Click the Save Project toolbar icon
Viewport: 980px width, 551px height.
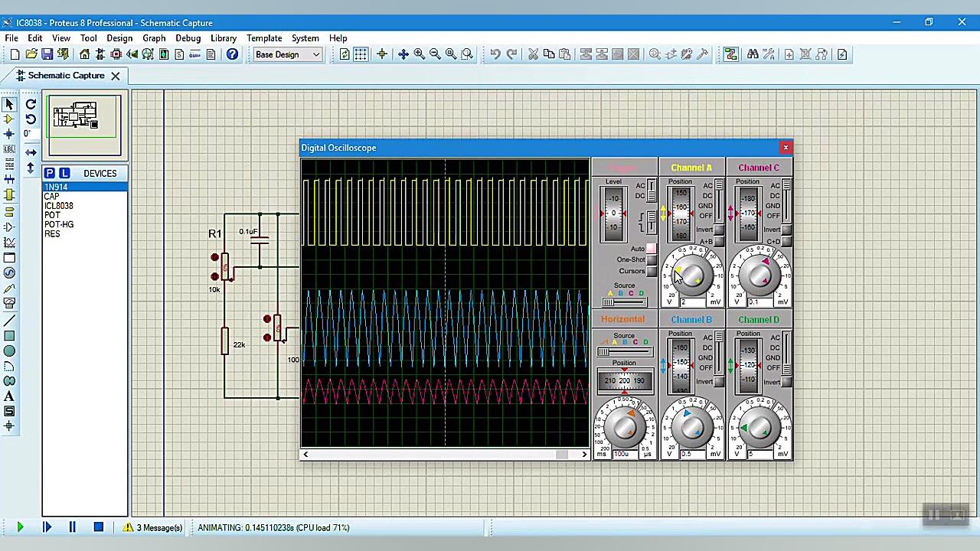pyautogui.click(x=47, y=54)
